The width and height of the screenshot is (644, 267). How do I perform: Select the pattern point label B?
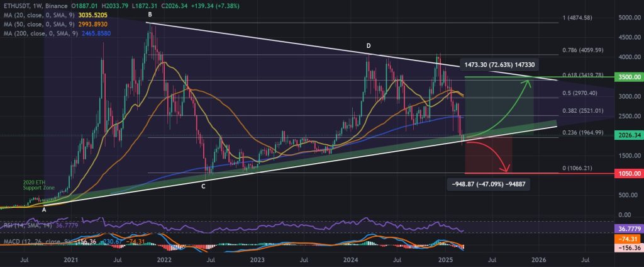pos(150,14)
